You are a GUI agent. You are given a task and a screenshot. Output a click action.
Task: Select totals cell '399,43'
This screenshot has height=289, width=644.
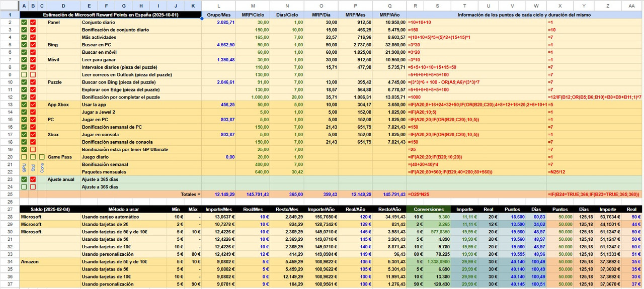[321, 194]
